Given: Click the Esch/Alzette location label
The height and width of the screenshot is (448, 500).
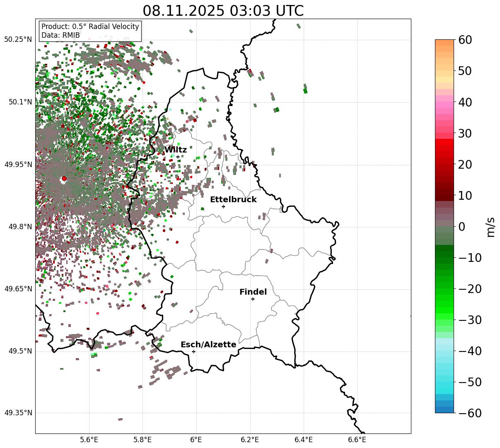Looking at the screenshot, I should pos(208,345).
